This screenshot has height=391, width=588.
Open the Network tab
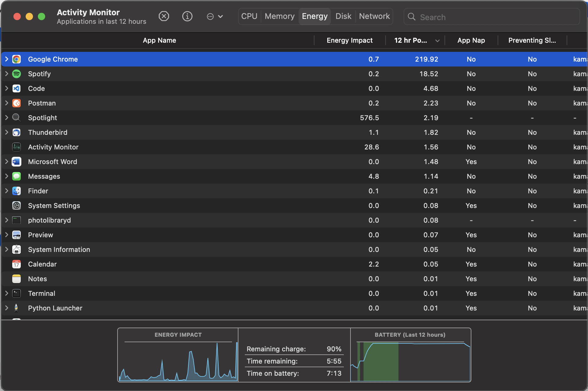click(x=374, y=16)
